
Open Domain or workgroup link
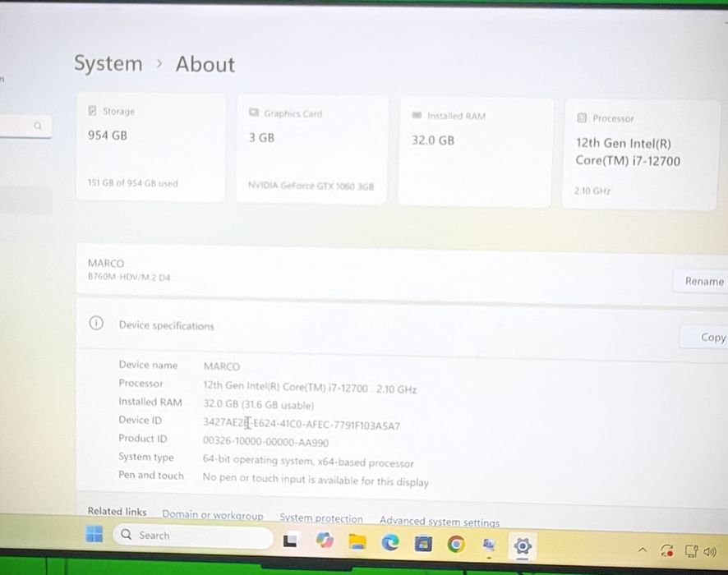[213, 515]
